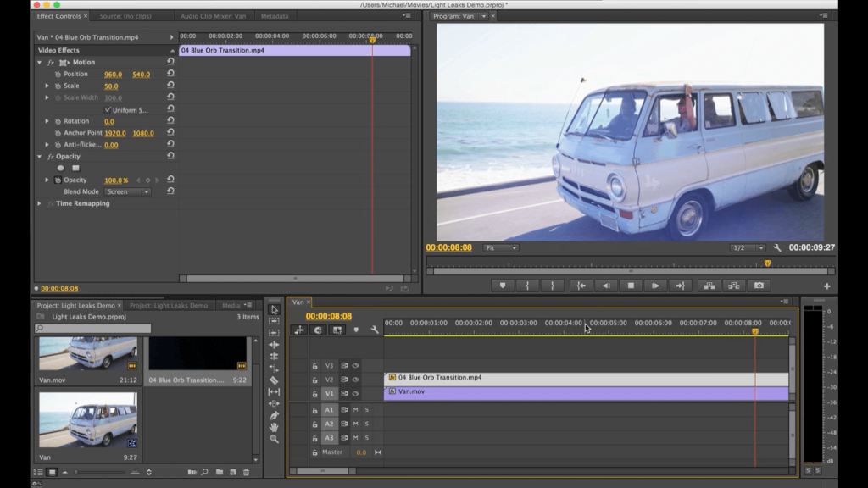Click the magnifying glass Find icon in project panel

(204, 473)
